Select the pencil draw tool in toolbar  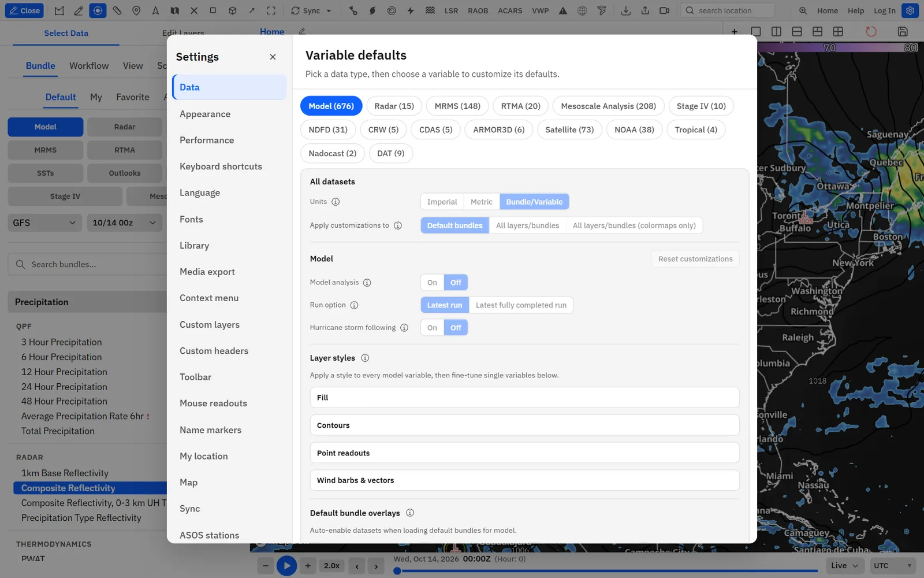[x=79, y=10]
